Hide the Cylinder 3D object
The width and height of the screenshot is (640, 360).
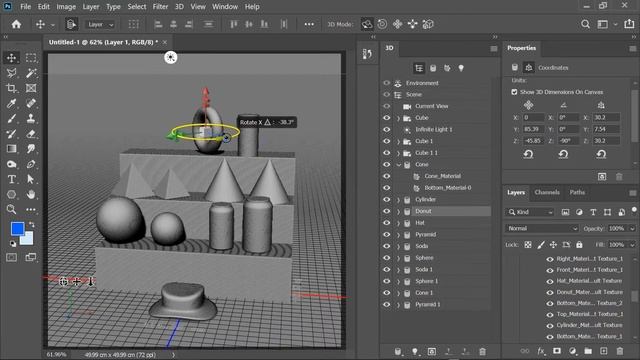387,200
